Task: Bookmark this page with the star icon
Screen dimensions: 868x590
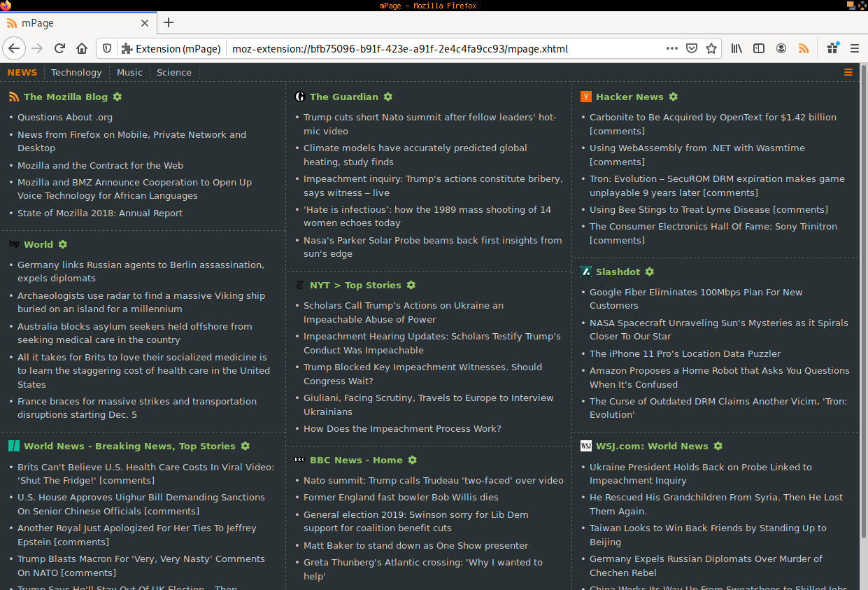Action: (x=711, y=48)
